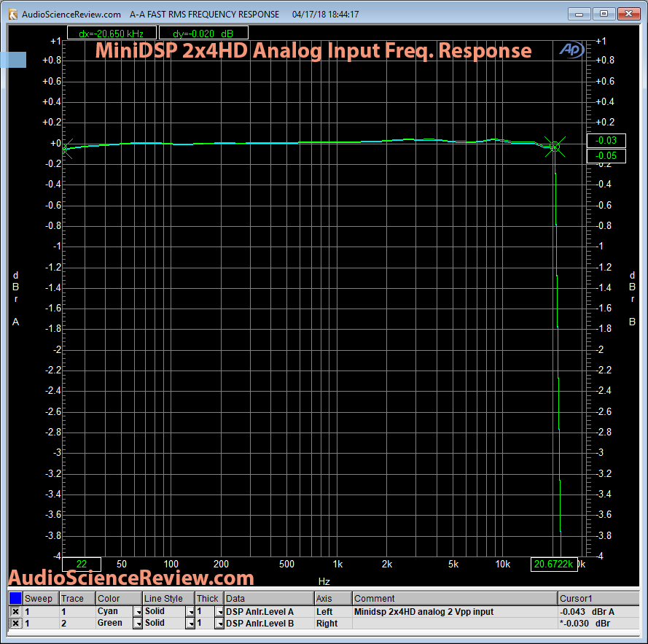Click the -0.05 cursor value box
This screenshot has height=644, width=648.
pyautogui.click(x=606, y=156)
